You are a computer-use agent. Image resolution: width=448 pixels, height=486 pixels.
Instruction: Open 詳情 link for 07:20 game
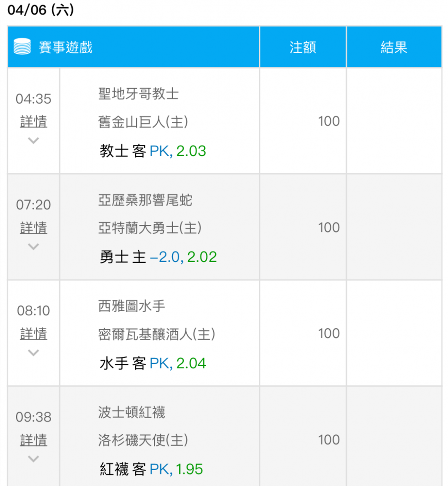(34, 227)
